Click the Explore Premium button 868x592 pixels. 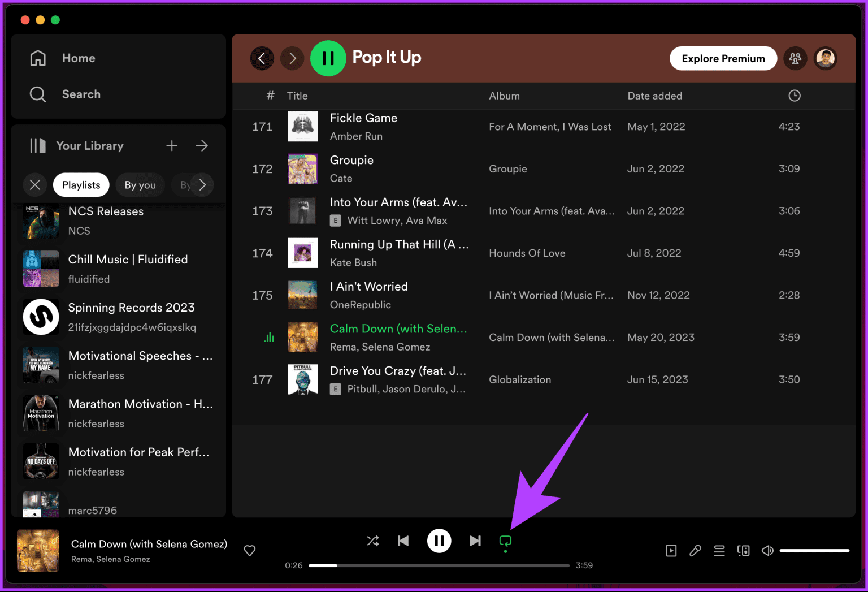click(x=723, y=58)
